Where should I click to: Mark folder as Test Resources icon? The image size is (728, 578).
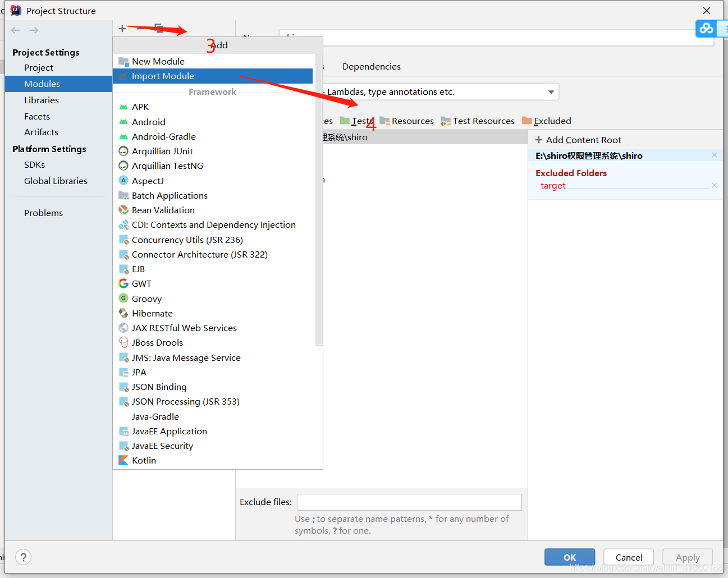446,121
